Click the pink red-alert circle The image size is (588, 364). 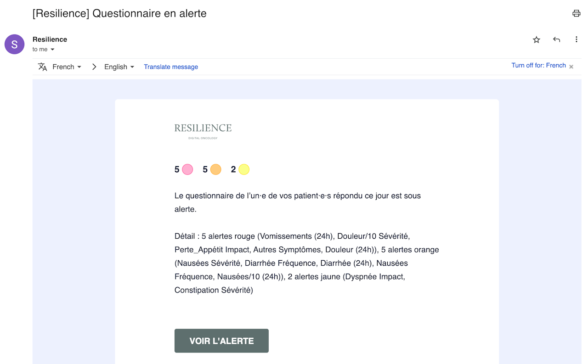coord(187,169)
